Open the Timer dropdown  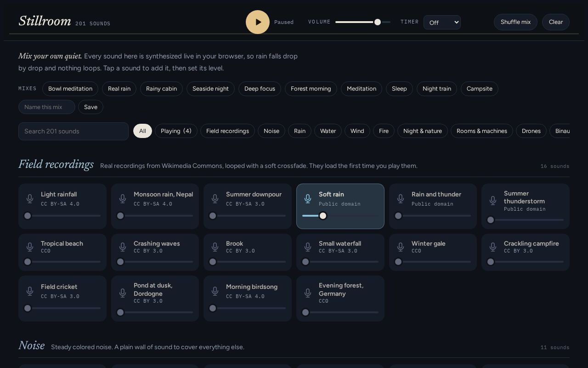tap(442, 23)
